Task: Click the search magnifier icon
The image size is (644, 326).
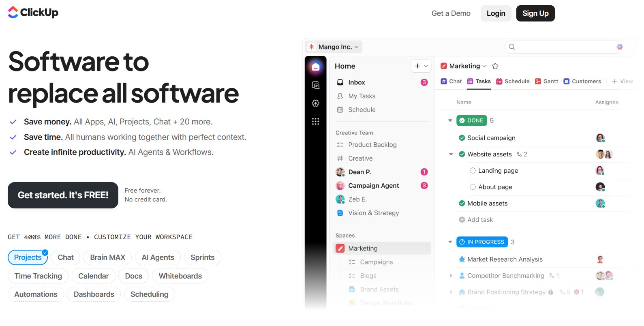Action: point(512,47)
